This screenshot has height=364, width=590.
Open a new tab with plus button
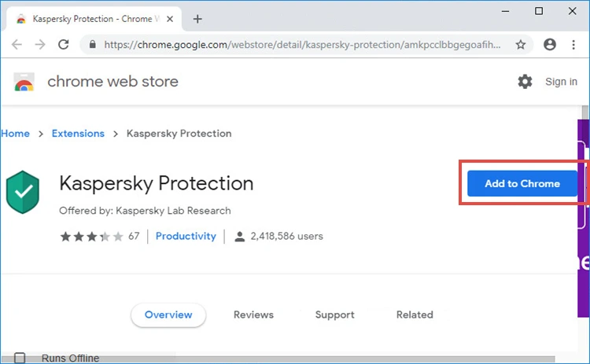[x=197, y=19]
